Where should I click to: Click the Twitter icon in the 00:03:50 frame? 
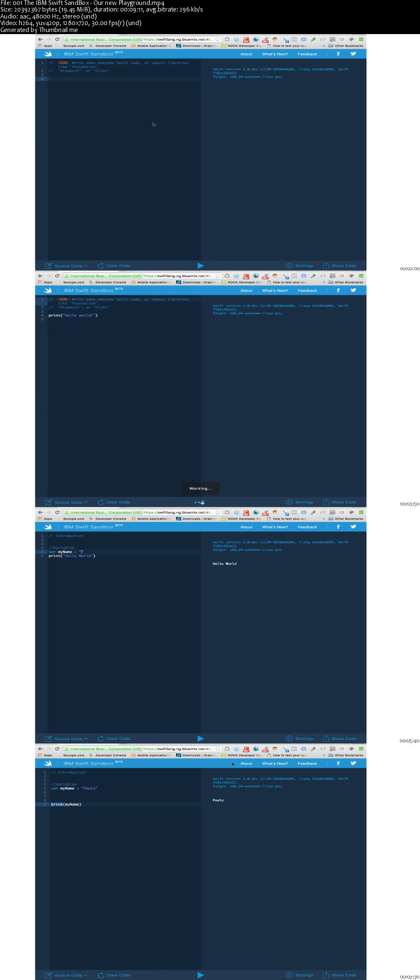point(353,290)
